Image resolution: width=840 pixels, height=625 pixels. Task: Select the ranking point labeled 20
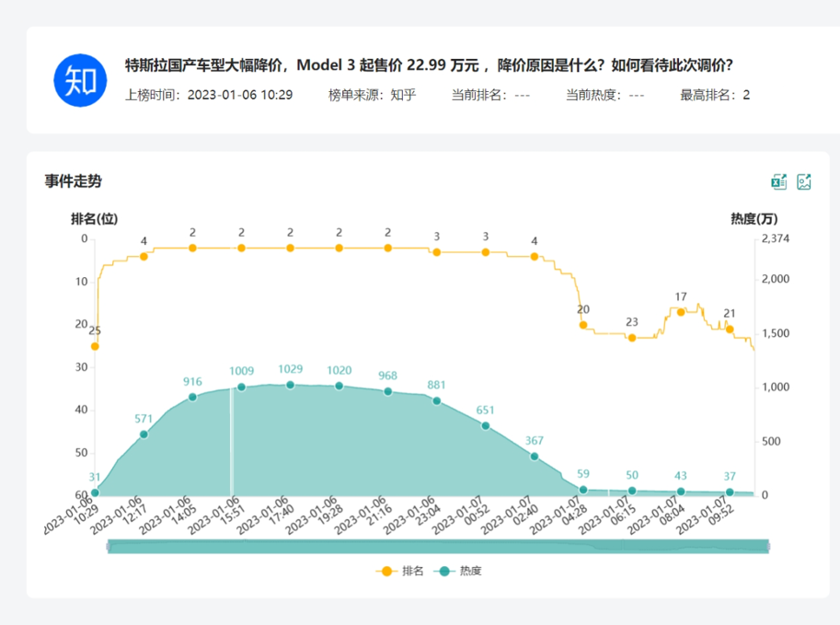click(x=583, y=325)
